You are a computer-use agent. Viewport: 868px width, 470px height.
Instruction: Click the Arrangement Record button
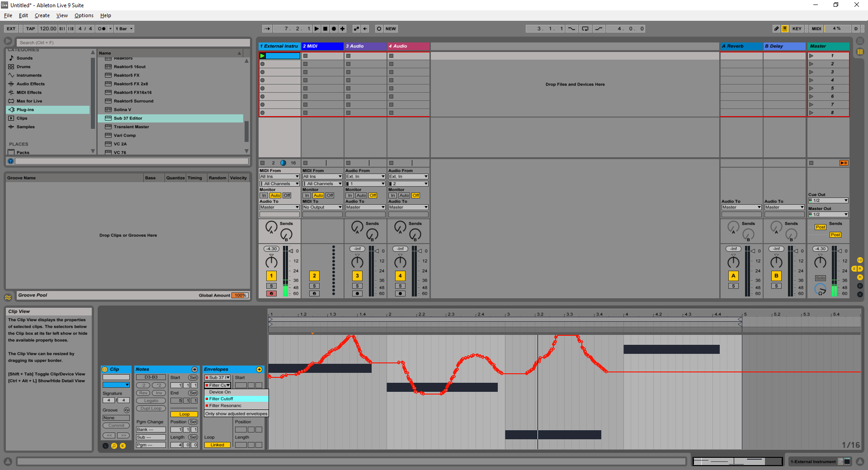point(334,28)
